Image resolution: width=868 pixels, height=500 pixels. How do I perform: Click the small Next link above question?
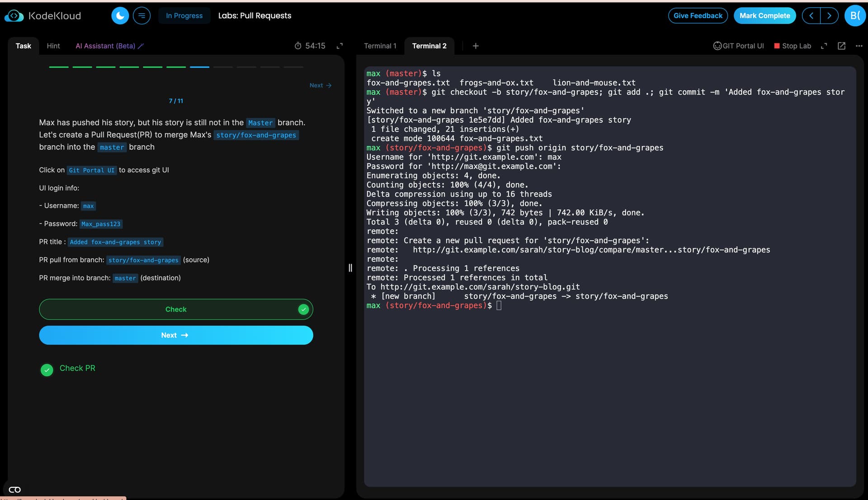[x=320, y=85]
